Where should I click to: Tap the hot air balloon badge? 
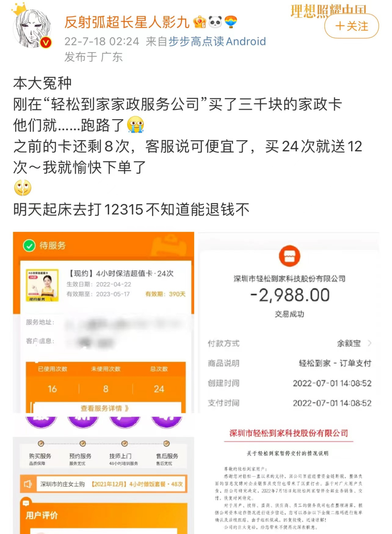[230, 22]
